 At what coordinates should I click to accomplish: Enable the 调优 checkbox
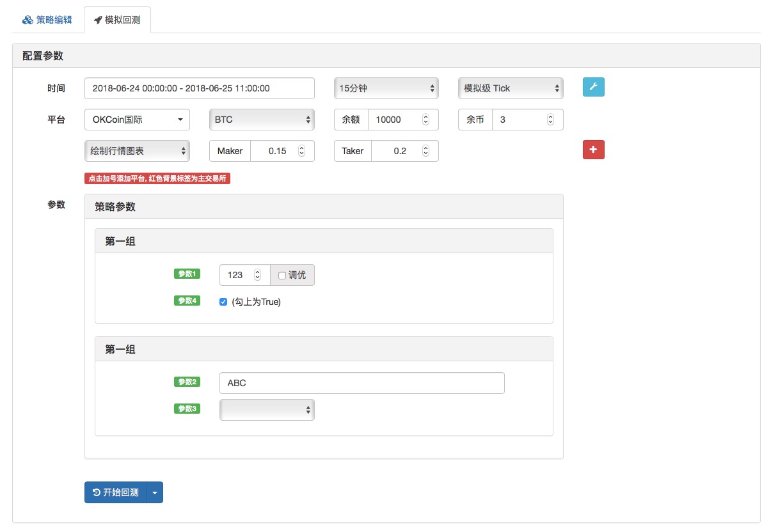pos(282,275)
